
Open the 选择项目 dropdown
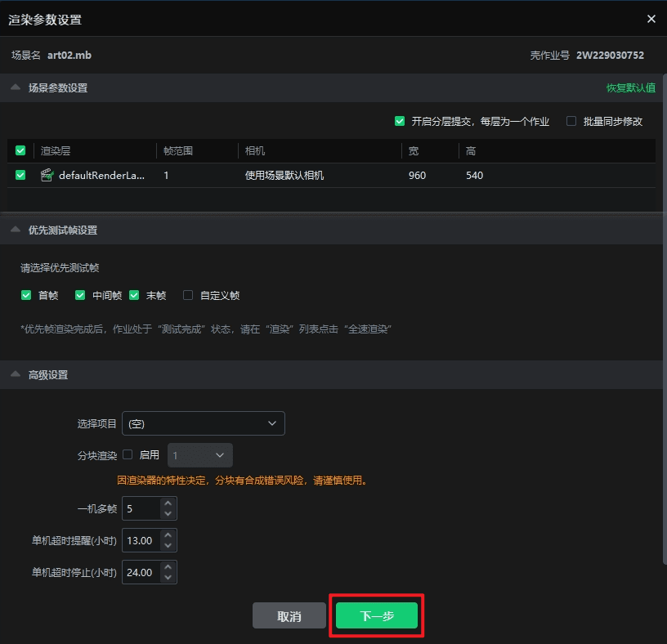click(x=203, y=423)
